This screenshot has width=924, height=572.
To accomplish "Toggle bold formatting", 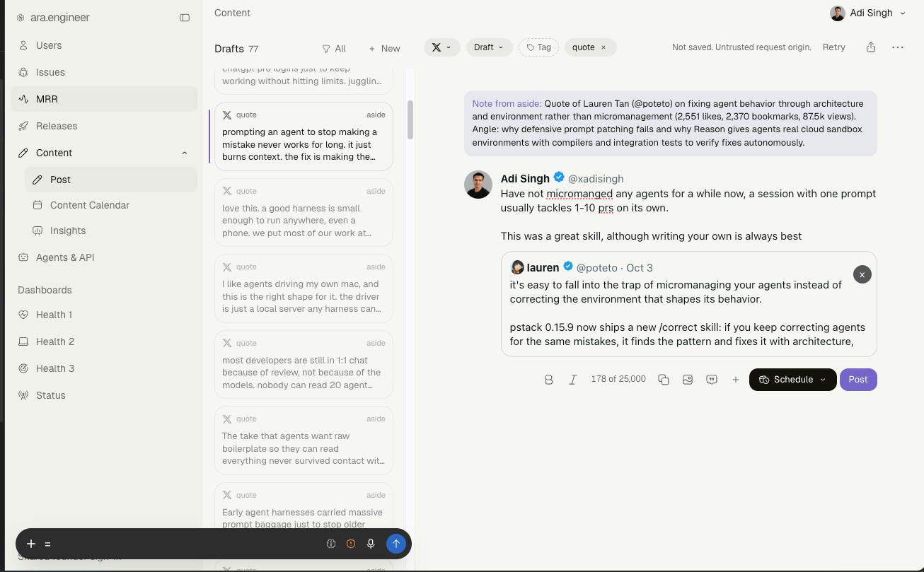I will pyautogui.click(x=549, y=380).
